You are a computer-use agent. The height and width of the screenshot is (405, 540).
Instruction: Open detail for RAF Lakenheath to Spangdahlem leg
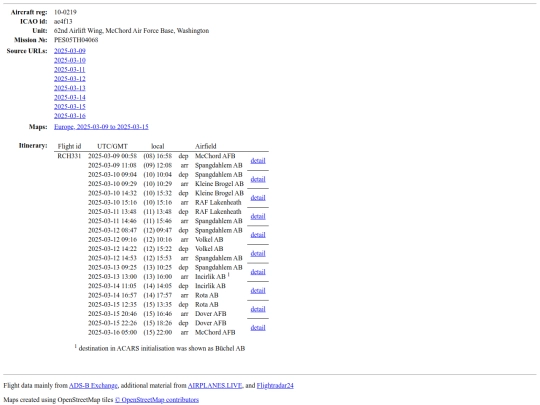pos(258,216)
